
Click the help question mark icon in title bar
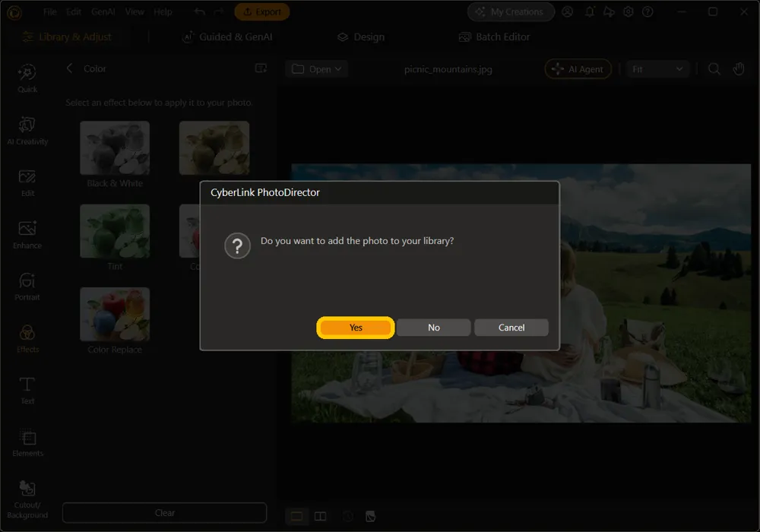coord(648,11)
